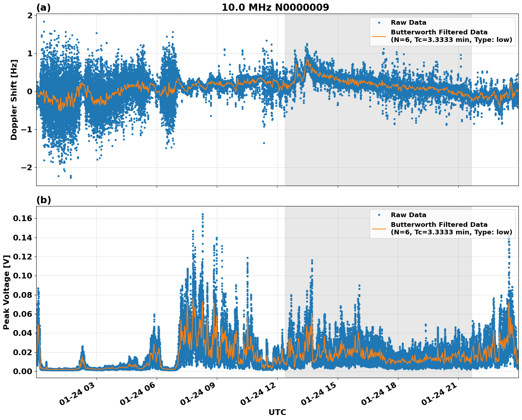Click the tallest voltage spike near 0.16 V
The height and width of the screenshot is (420, 522).
click(x=203, y=213)
